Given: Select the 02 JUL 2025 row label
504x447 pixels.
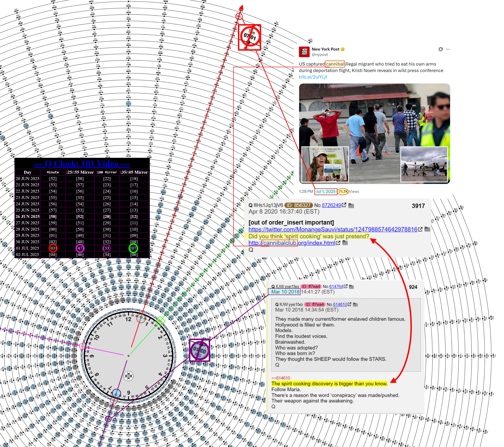Looking at the screenshot, I should (28, 255).
